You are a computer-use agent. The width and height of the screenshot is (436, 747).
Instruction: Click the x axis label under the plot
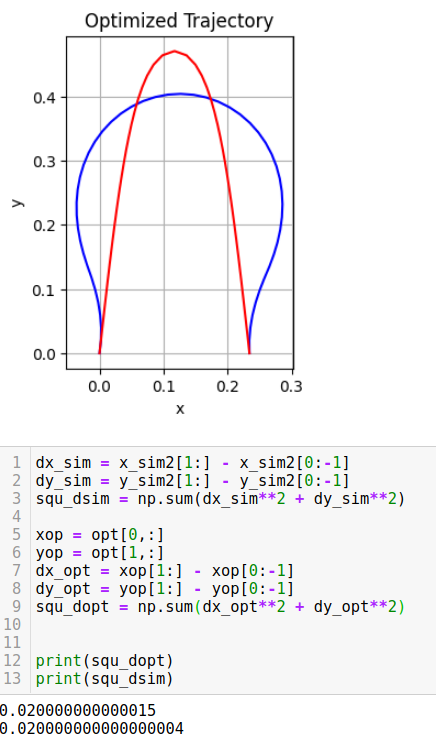pyautogui.click(x=180, y=409)
